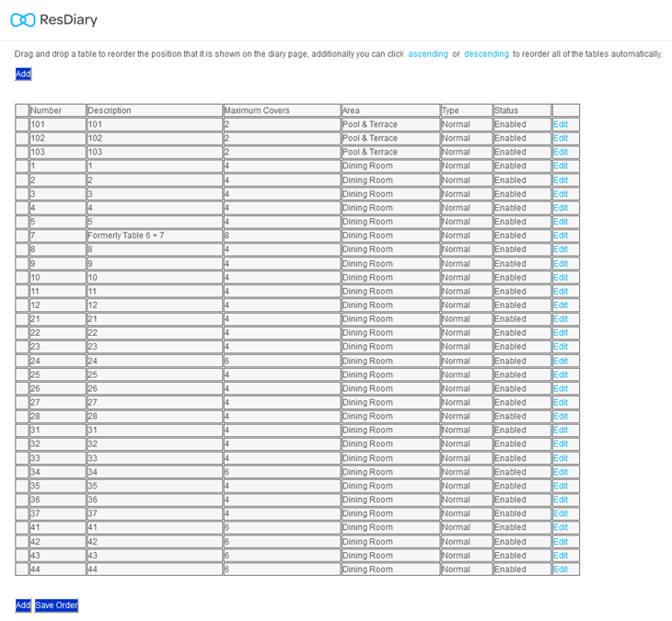Edit table 24
672x621 pixels.
click(x=560, y=361)
